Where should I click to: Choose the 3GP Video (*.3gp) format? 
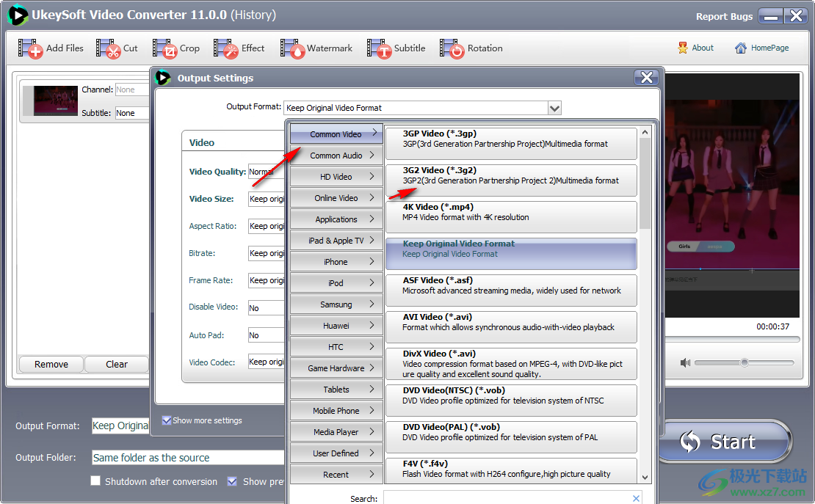click(x=512, y=143)
